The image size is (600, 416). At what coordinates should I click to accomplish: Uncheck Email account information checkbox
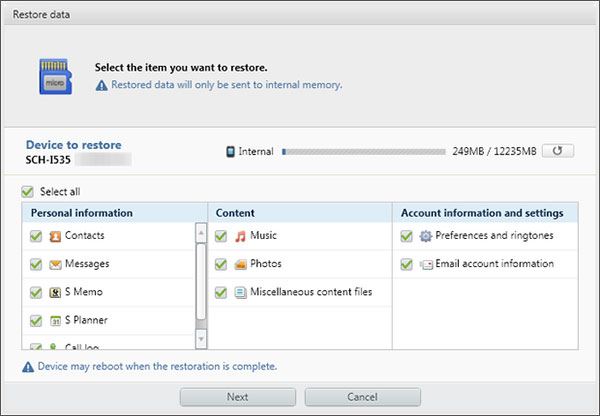[x=406, y=264]
